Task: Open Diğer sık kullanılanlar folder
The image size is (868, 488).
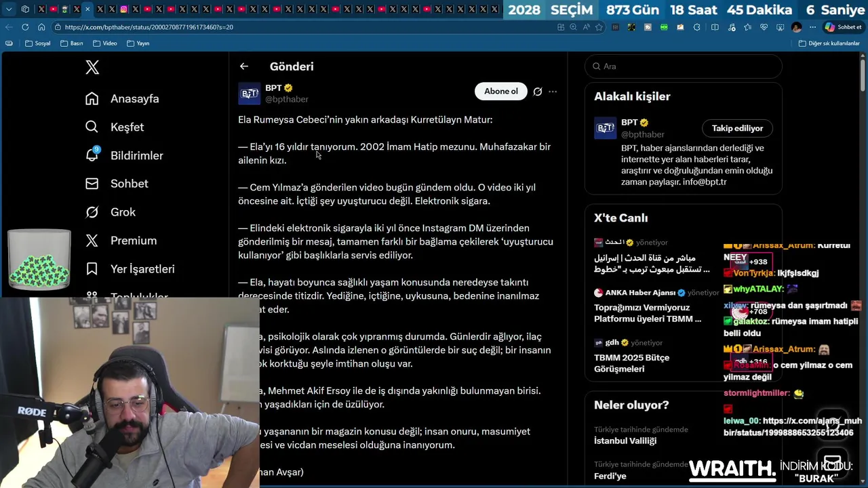Action: pos(829,43)
